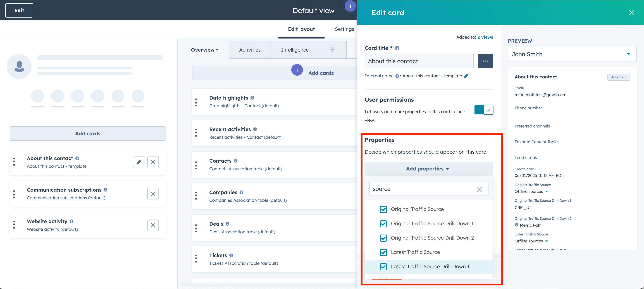The height and width of the screenshot is (289, 644).
Task: Uncheck Original Traffic Source Drill-Down 2
Action: [x=383, y=238]
